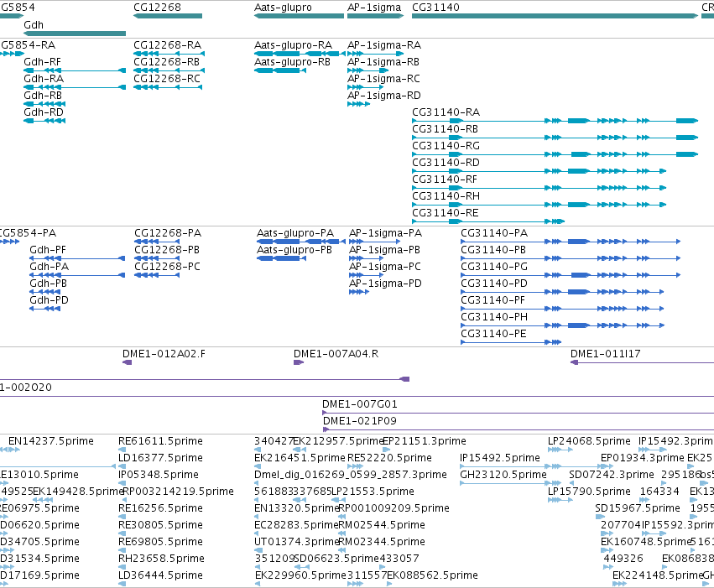Screen dimensions: 714x588
Task: Select clone DME1-012A02.F
Action: pos(164,354)
